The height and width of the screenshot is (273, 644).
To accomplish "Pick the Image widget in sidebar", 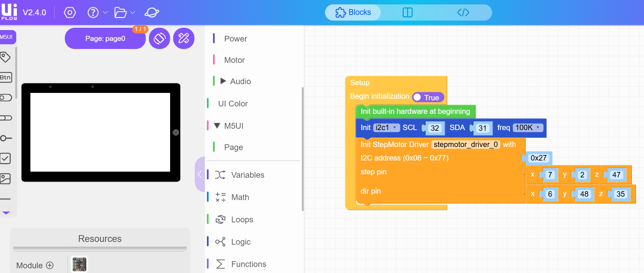I will [5, 179].
